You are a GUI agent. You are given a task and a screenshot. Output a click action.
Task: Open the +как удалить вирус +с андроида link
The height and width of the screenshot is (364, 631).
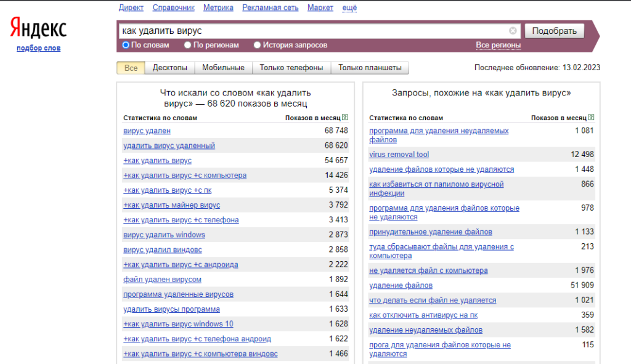click(181, 265)
